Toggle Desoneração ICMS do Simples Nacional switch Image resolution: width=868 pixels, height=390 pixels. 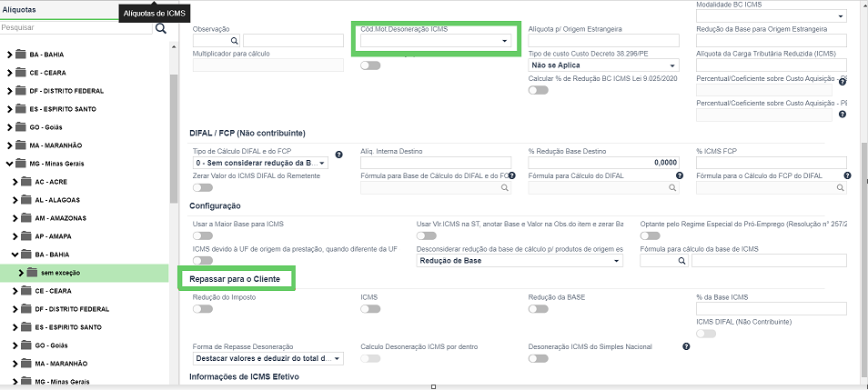click(538, 358)
